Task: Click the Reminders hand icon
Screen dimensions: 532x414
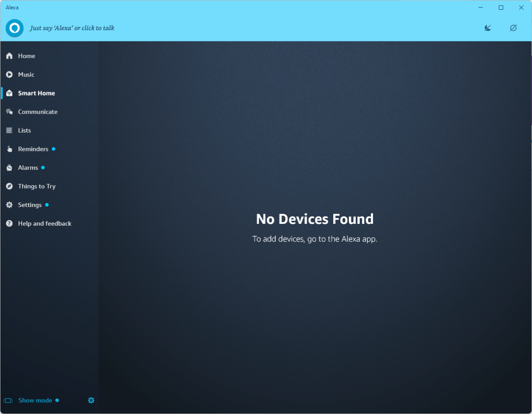Action: [9, 149]
